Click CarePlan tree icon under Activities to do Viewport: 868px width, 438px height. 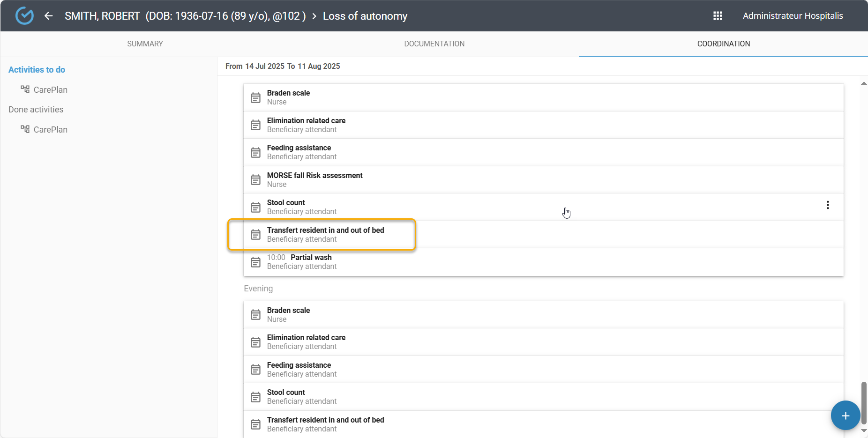[25, 89]
